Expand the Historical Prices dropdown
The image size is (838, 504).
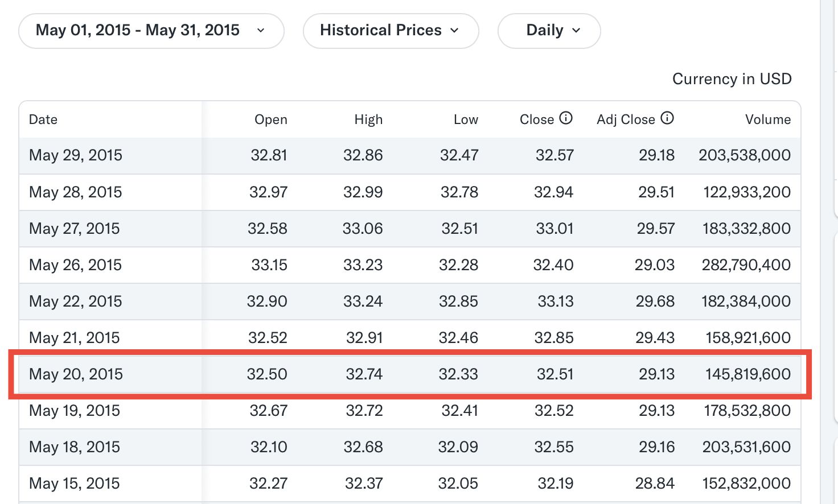pos(391,31)
